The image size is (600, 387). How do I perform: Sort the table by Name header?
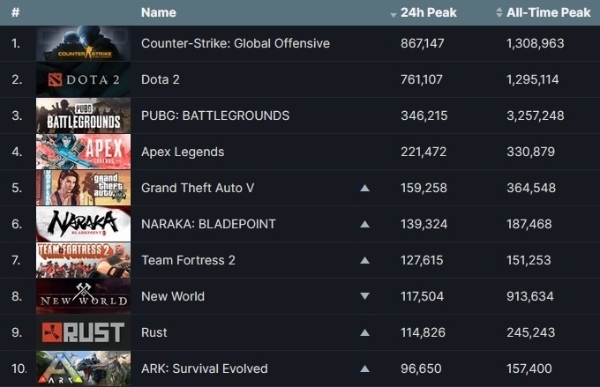[158, 13]
